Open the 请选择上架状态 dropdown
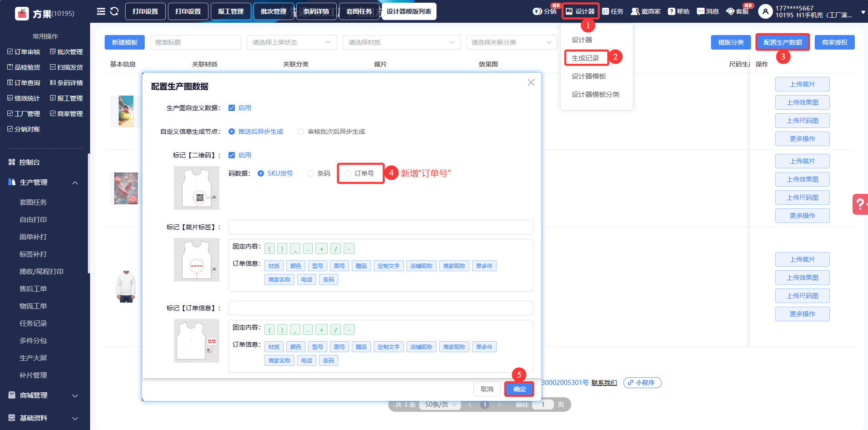The image size is (868, 430). (291, 42)
